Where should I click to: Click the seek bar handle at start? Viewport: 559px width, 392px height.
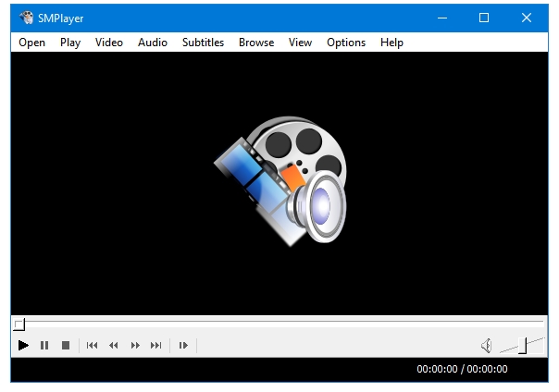(x=19, y=325)
